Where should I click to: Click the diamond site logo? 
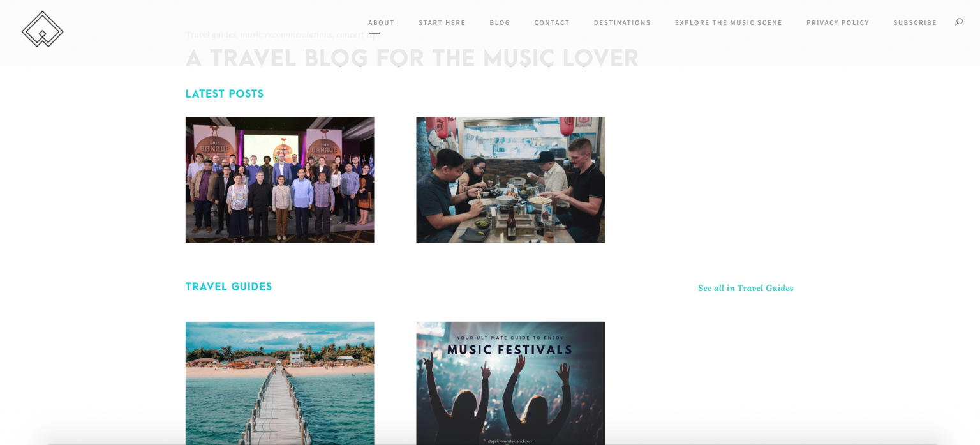(42, 29)
